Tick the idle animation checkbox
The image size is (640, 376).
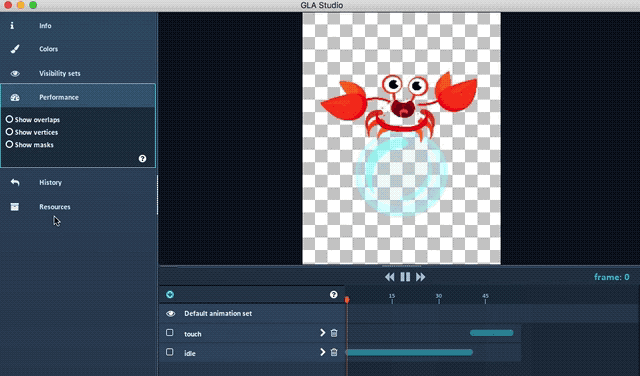pos(169,352)
